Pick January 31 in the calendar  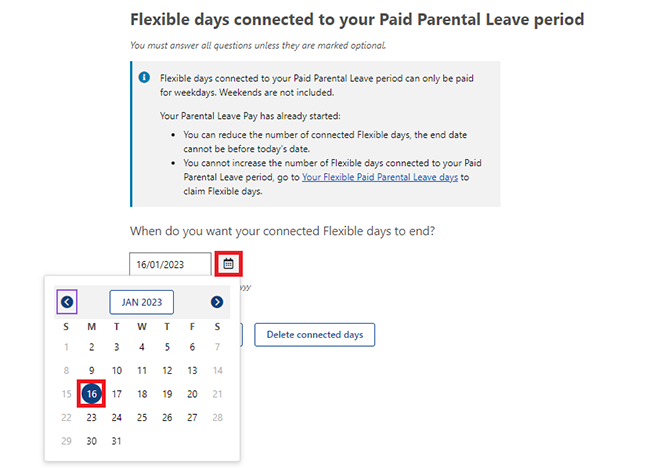[117, 441]
